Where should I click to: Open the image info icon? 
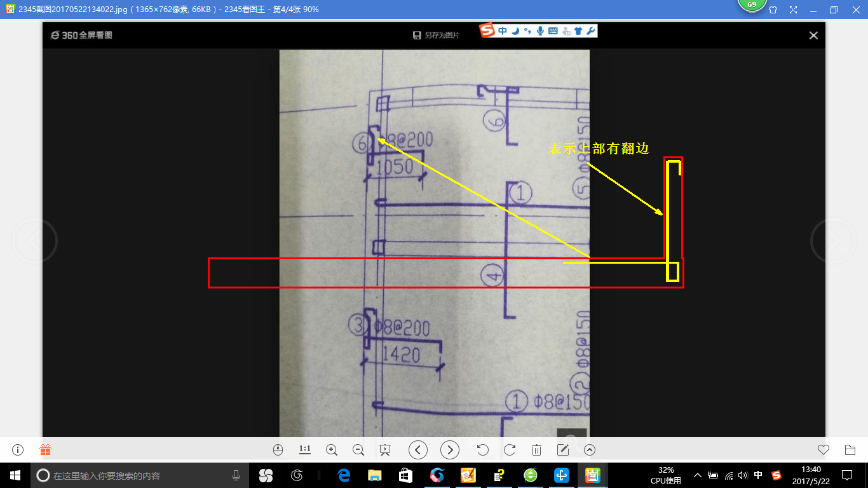18,450
